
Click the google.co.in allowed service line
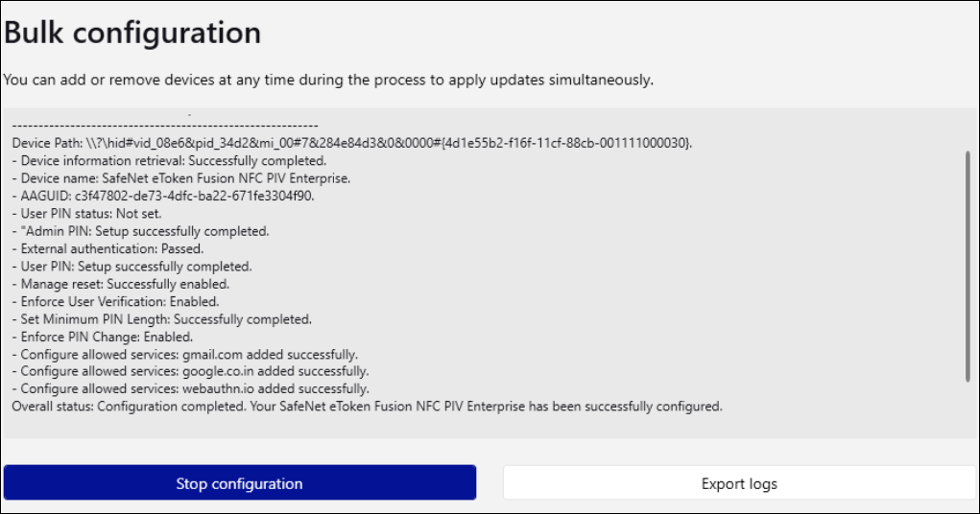190,371
